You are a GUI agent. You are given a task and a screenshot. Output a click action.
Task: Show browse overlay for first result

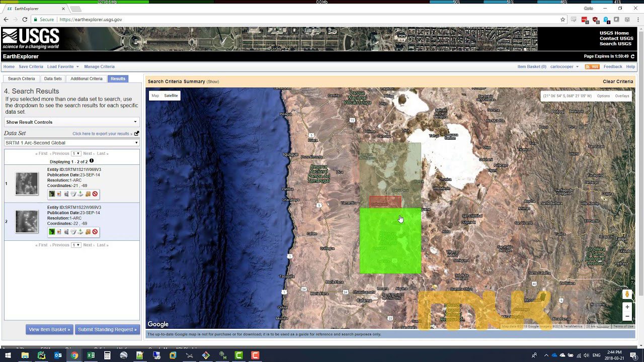59,194
